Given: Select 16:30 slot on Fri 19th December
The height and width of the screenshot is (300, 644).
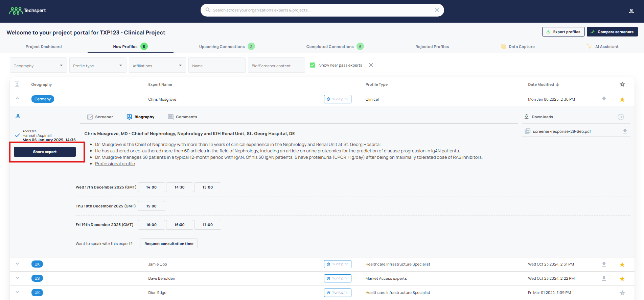Looking at the screenshot, I should (180, 225).
